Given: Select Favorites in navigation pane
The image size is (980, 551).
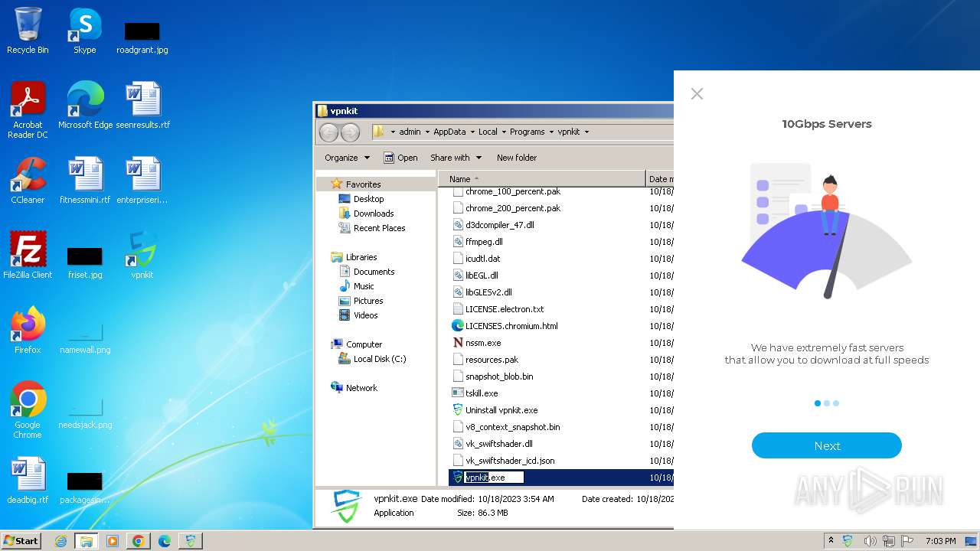Looking at the screenshot, I should pyautogui.click(x=363, y=184).
